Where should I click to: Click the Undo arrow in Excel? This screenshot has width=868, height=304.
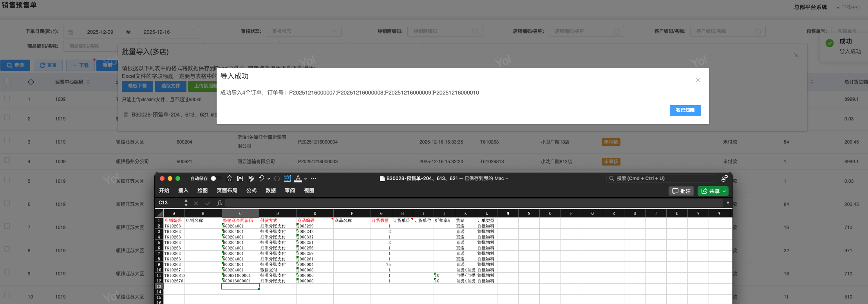tap(261, 178)
